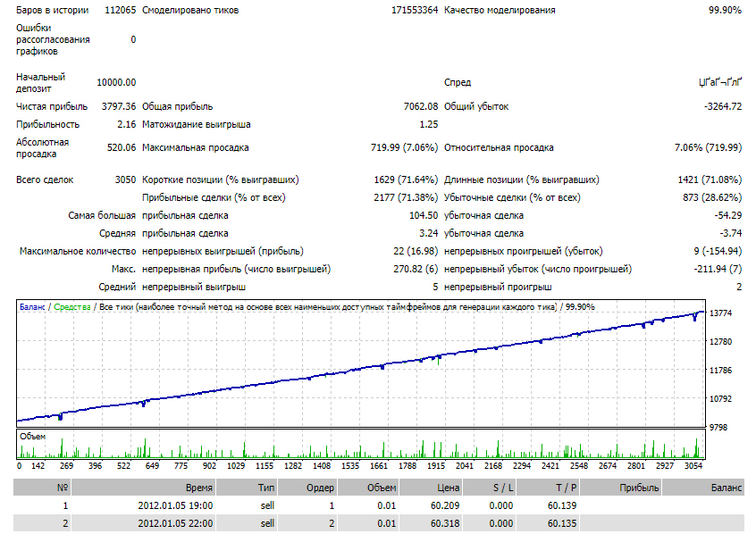Click the total gross profit value 7062.08
The image size is (756, 534).
click(x=421, y=106)
